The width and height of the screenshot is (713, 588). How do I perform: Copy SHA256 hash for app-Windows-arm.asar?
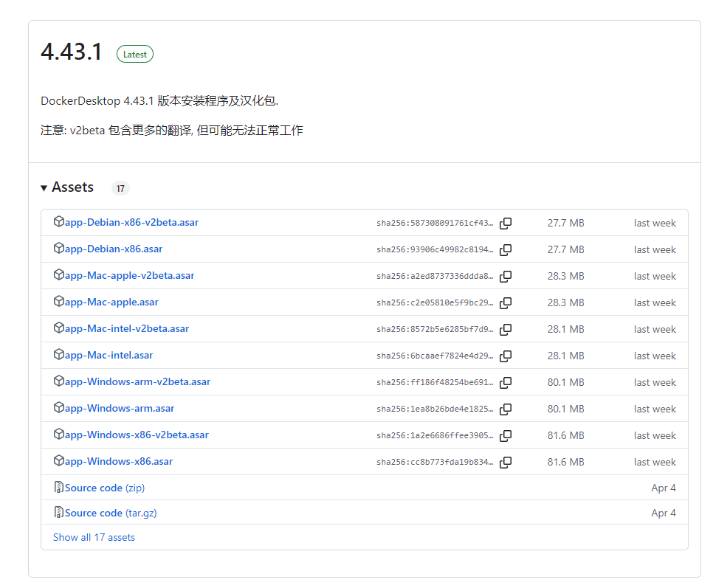(x=506, y=409)
